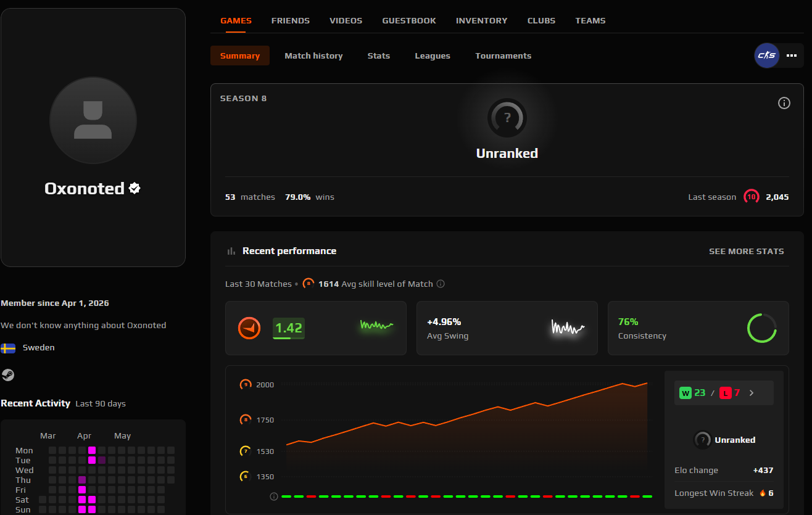Open the GAMES tab
Image resolution: width=812 pixels, height=515 pixels.
point(236,20)
